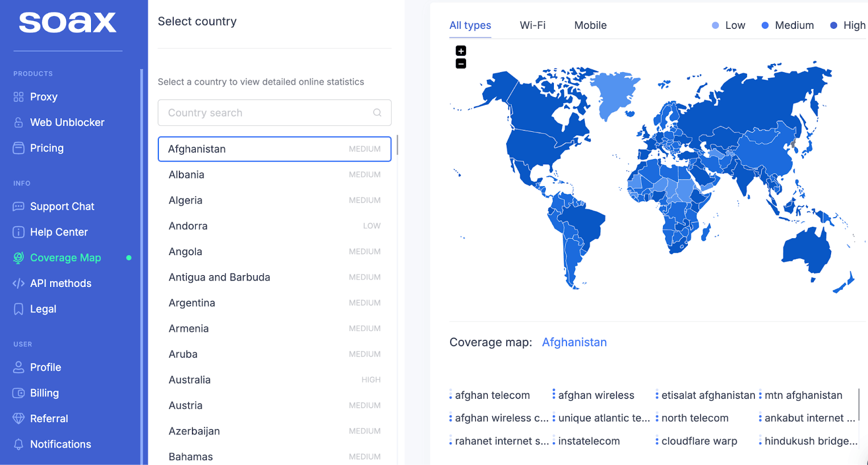868x465 pixels.
Task: Click the afghan telecom provider
Action: pos(492,396)
